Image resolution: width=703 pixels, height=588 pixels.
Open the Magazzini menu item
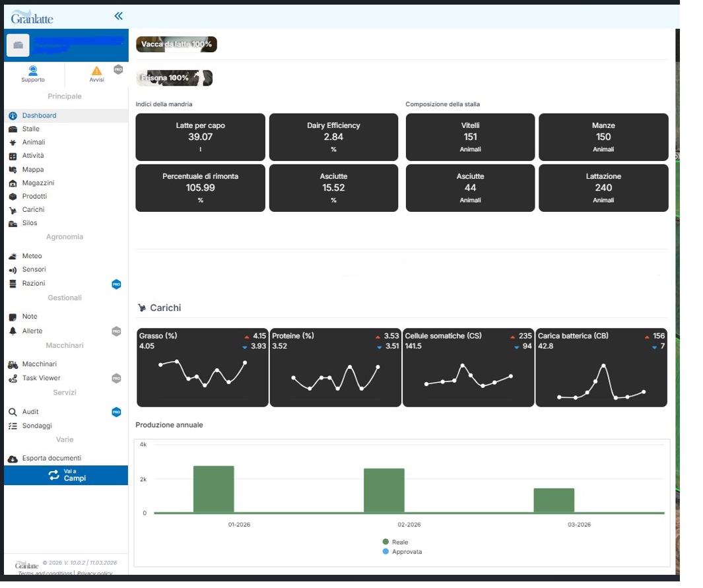[x=38, y=183]
